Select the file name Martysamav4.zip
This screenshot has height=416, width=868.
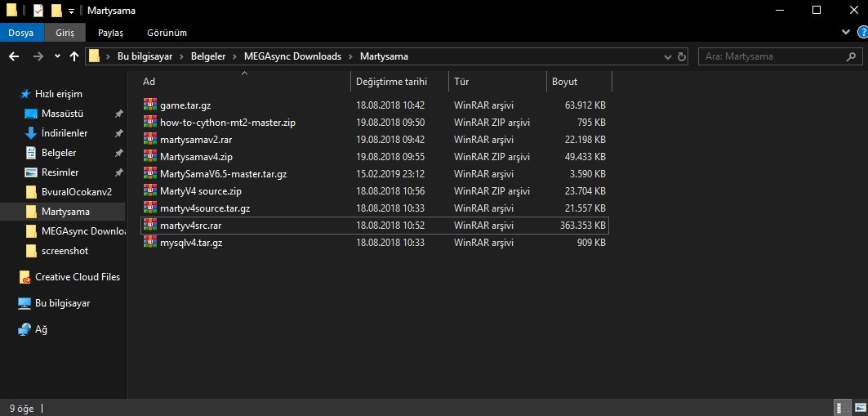197,157
